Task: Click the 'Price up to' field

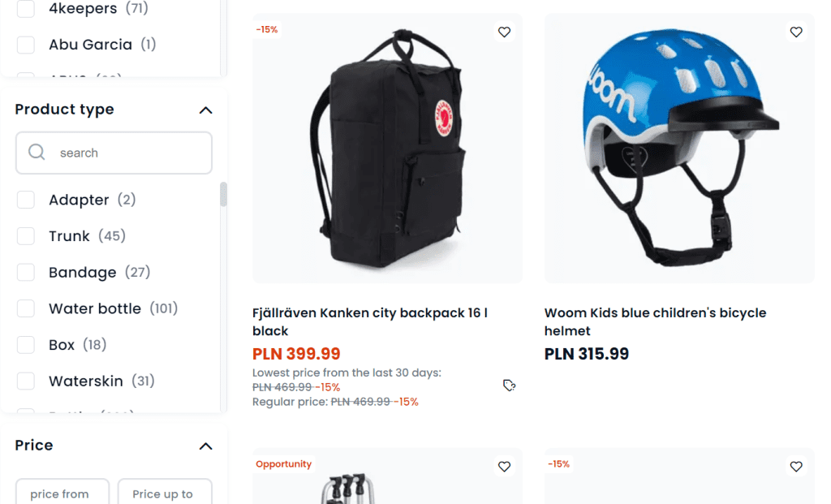Action: click(165, 493)
